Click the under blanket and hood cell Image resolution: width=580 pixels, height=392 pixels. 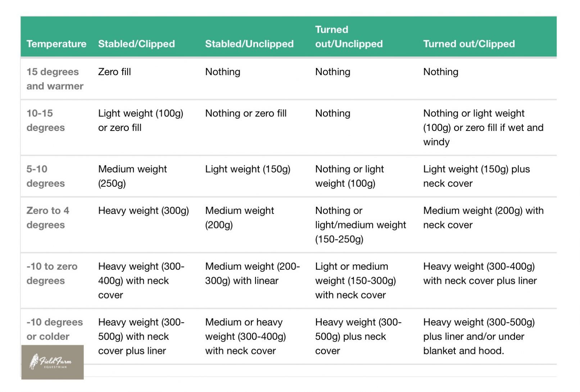point(479,336)
